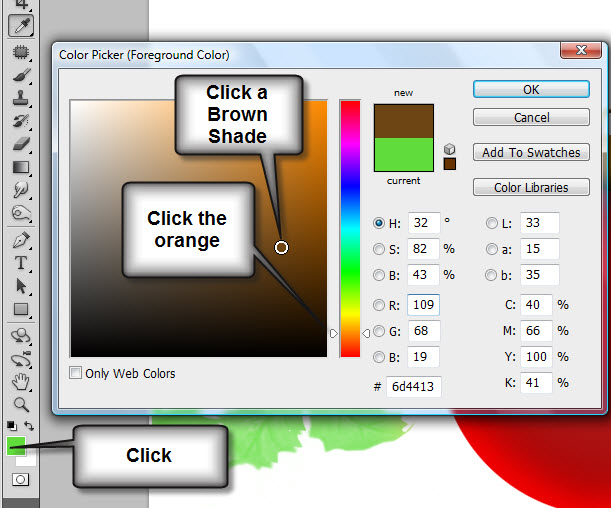611x508 pixels.
Task: Click the brightness field showing 43
Action: 424,275
